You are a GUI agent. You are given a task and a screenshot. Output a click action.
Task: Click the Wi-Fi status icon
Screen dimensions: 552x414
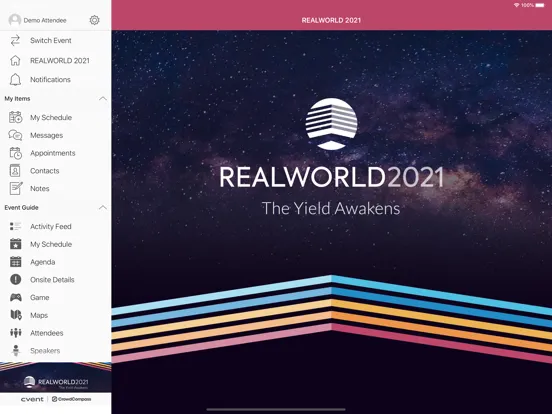[516, 5]
